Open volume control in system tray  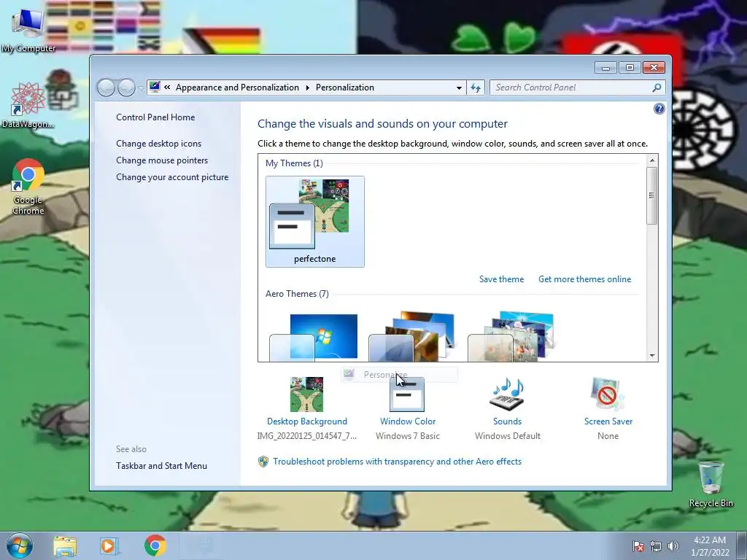(673, 546)
